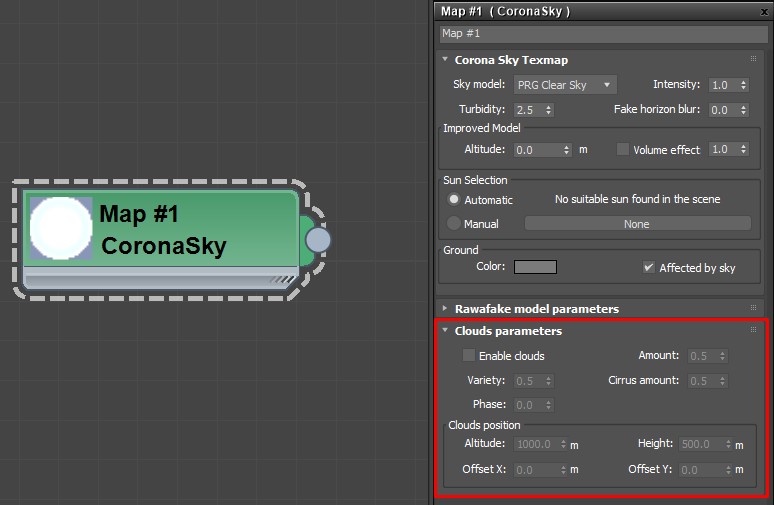Click the output socket of Map #1 node

318,240
